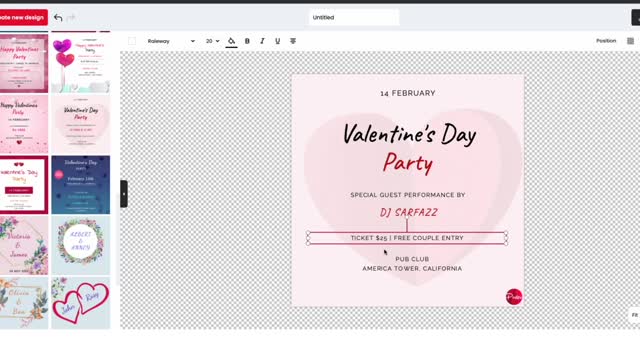
Task: Toggle bold formatting
Action: (x=247, y=41)
